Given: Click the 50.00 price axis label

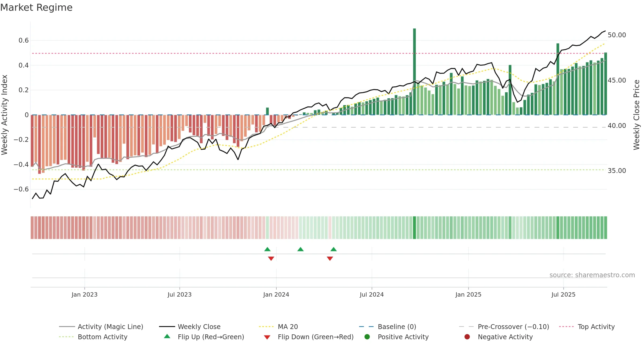Looking at the screenshot, I should click(617, 35).
